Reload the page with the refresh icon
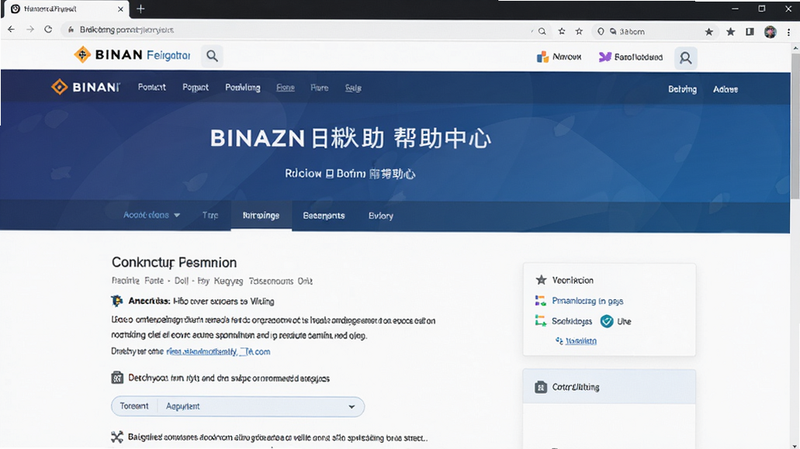Screen dimensions: 800x449 click(48, 30)
